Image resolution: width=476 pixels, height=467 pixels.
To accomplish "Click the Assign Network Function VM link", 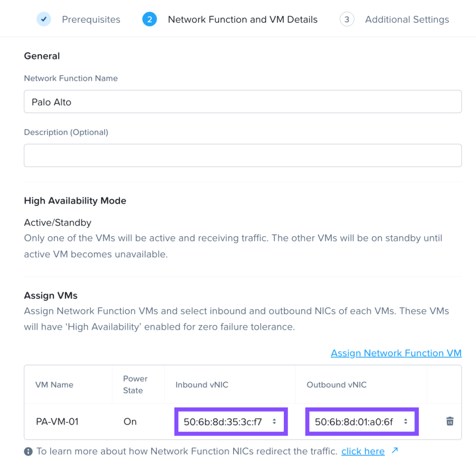I will click(x=396, y=353).
